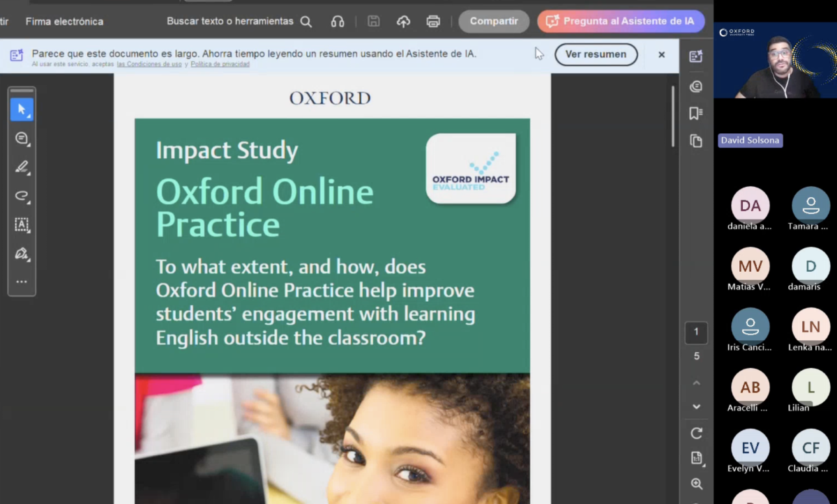The image size is (837, 504).
Task: Select participant avatar LN Lenka
Action: pyautogui.click(x=811, y=327)
